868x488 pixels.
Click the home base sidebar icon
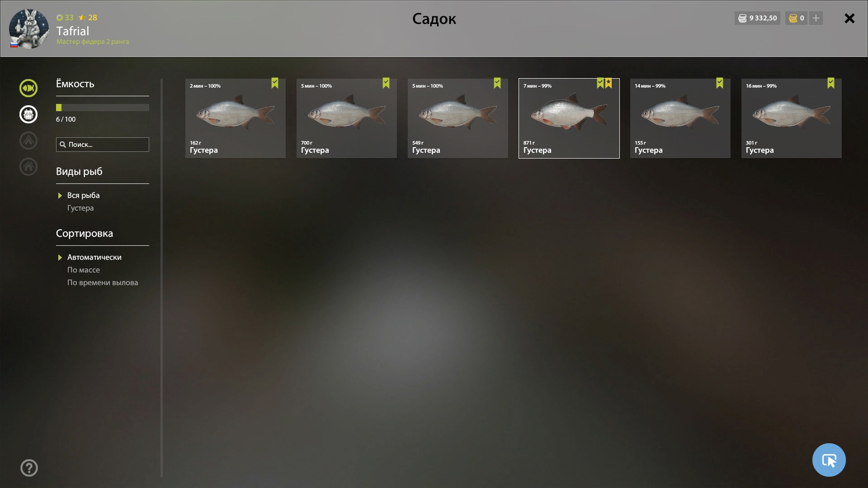[x=28, y=167]
